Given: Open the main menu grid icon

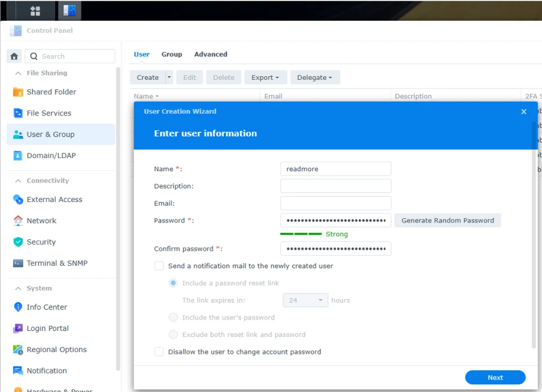Looking at the screenshot, I should pyautogui.click(x=35, y=11).
